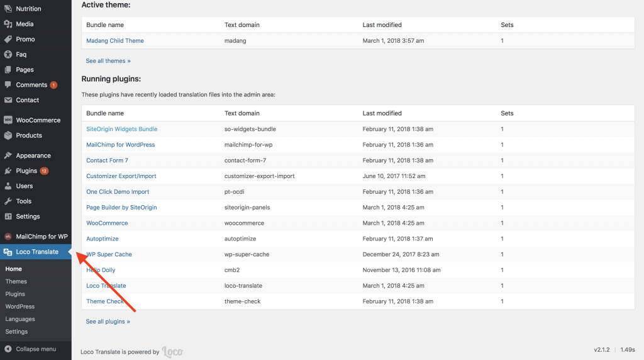
Task: Click the Contact envelope icon
Action: (x=8, y=100)
